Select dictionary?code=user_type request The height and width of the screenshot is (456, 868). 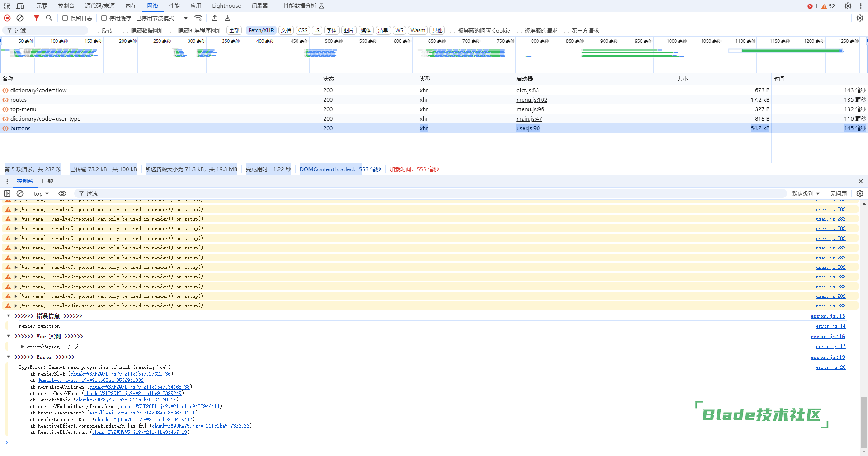coord(434,119)
